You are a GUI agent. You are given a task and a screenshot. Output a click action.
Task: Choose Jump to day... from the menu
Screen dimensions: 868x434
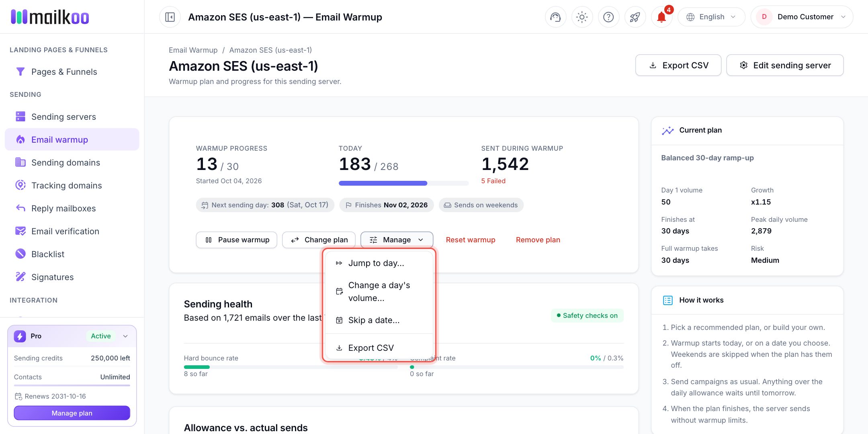[x=379, y=263]
